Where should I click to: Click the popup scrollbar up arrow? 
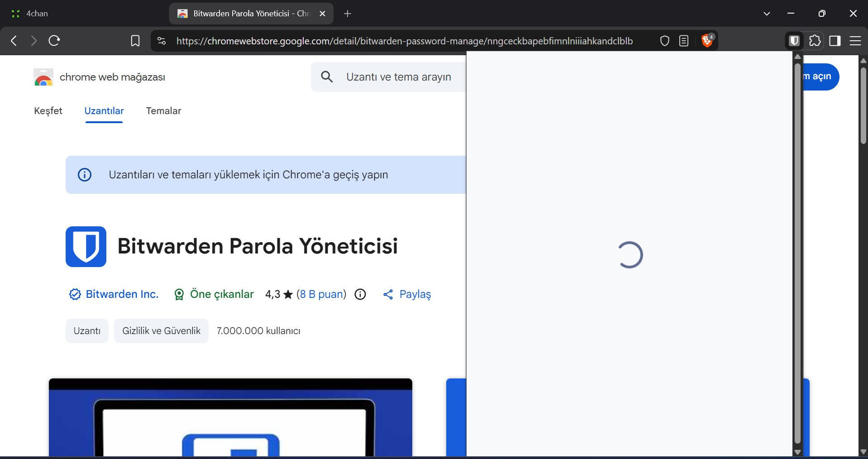797,57
